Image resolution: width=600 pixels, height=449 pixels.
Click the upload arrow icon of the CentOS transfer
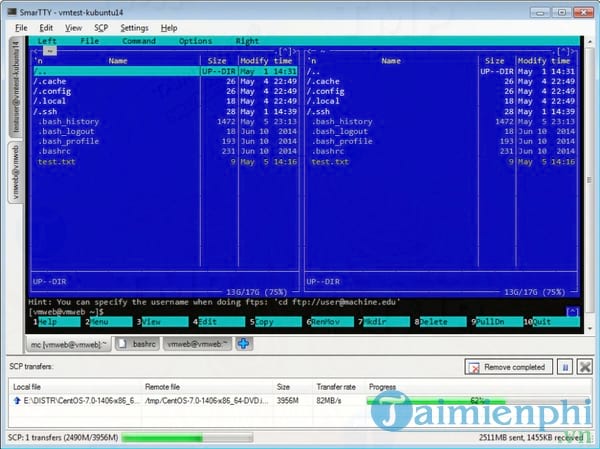click(x=18, y=400)
